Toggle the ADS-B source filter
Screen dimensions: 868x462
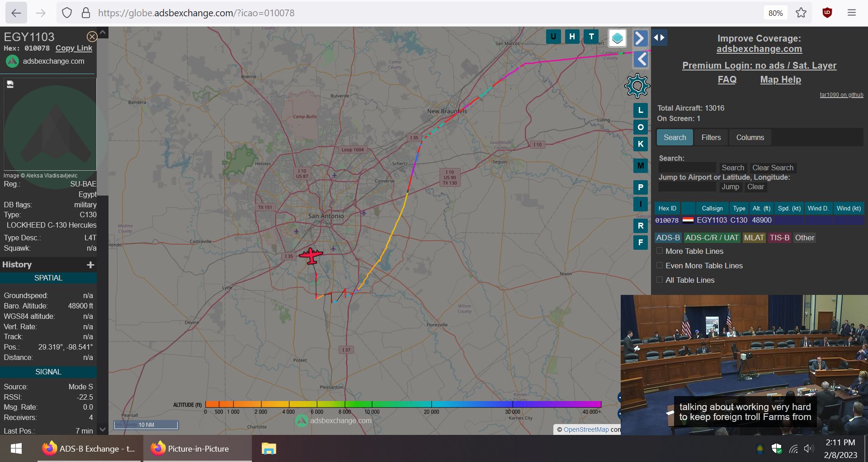click(668, 238)
